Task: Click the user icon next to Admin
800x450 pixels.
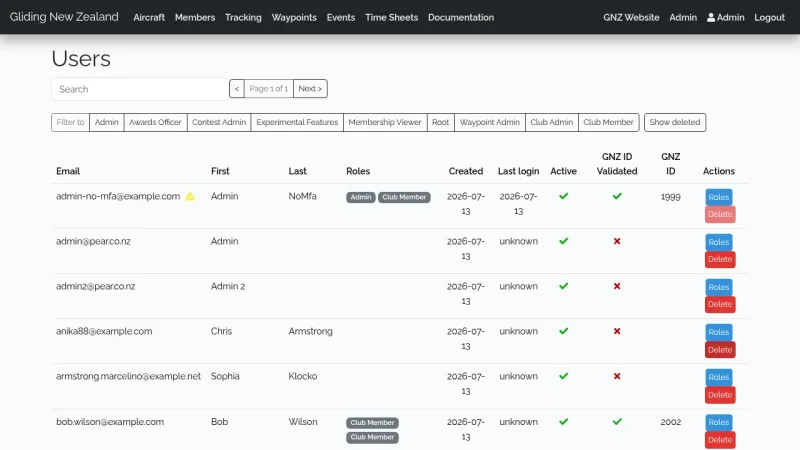Action: [x=711, y=17]
